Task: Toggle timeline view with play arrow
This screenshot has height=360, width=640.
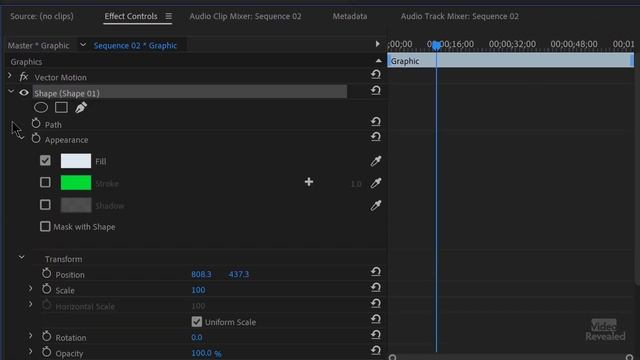Action: click(x=377, y=44)
